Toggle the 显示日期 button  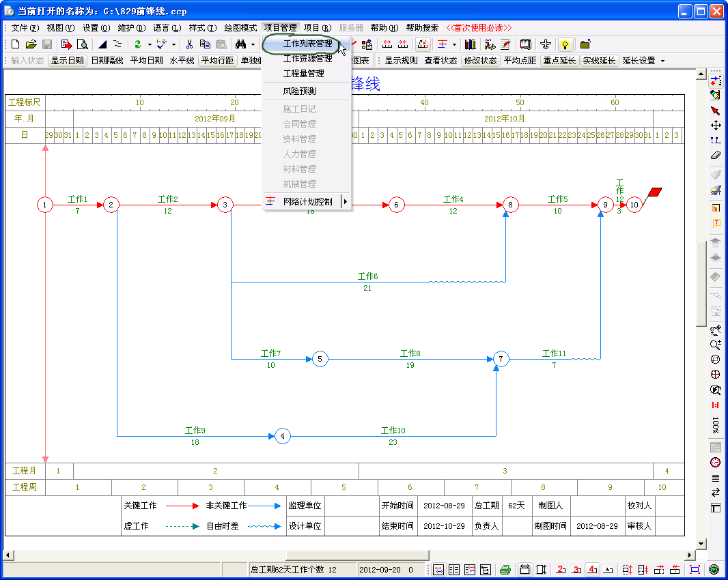(x=68, y=61)
